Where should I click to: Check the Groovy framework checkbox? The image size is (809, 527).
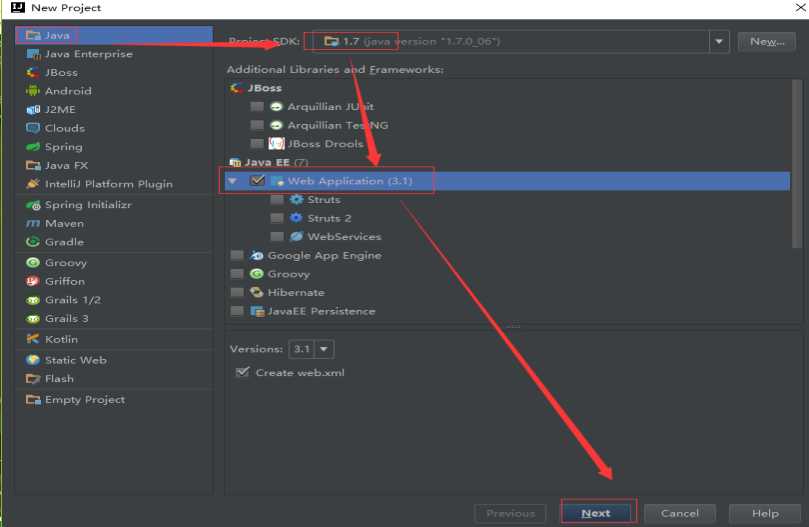(237, 274)
